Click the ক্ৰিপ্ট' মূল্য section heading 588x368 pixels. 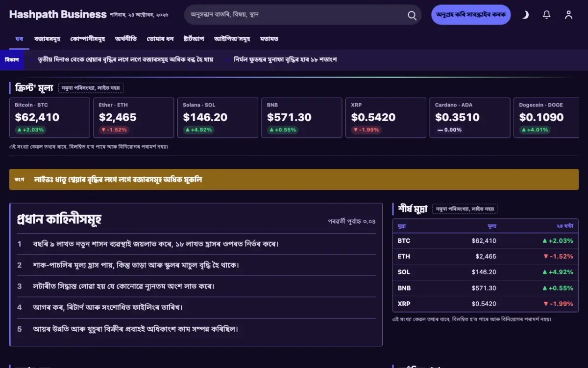[34, 88]
